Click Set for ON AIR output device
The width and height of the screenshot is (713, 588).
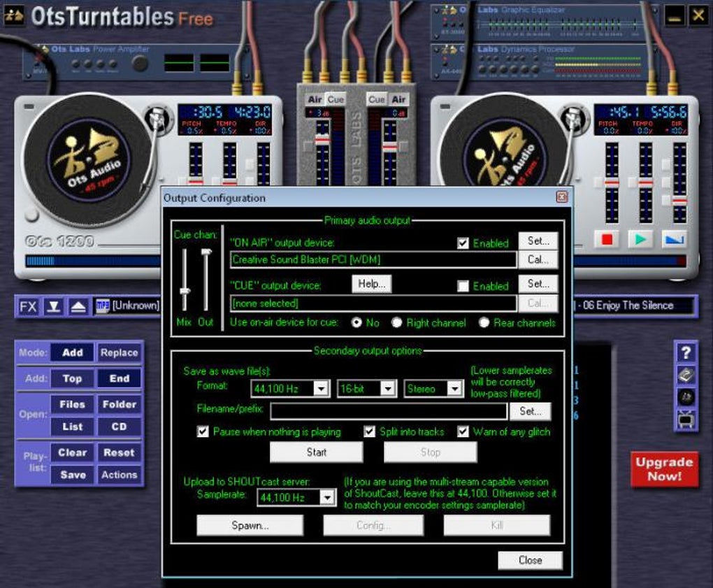pos(538,241)
